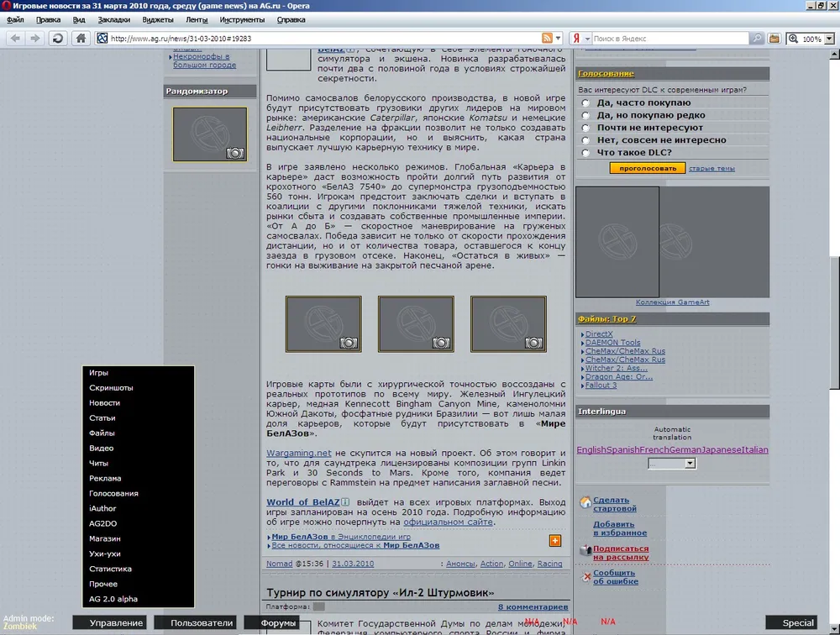Viewport: 840px width, 635px height.
Task: Select 'Скриншоты' in the black popup menu
Action: coord(111,388)
